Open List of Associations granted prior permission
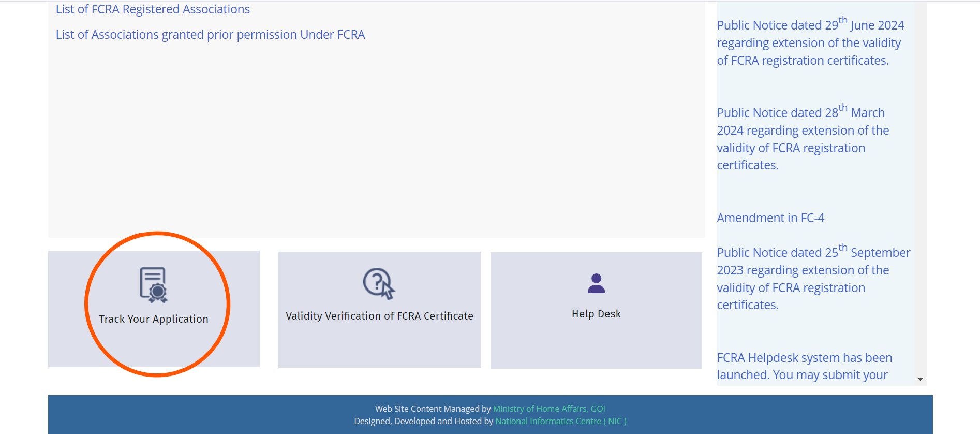 tap(210, 35)
